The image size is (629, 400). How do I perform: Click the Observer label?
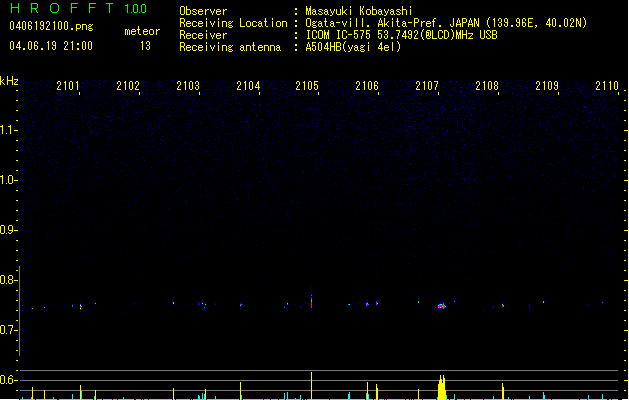203,11
